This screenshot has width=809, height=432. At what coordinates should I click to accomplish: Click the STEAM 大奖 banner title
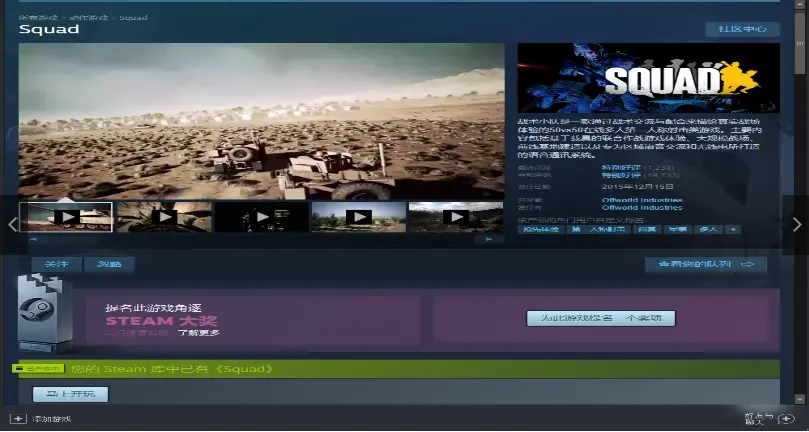click(x=161, y=321)
